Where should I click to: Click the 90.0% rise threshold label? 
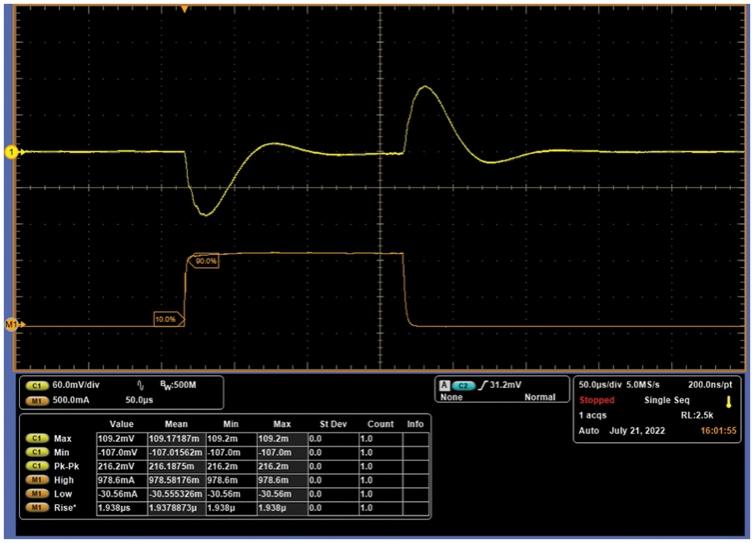pyautogui.click(x=206, y=260)
